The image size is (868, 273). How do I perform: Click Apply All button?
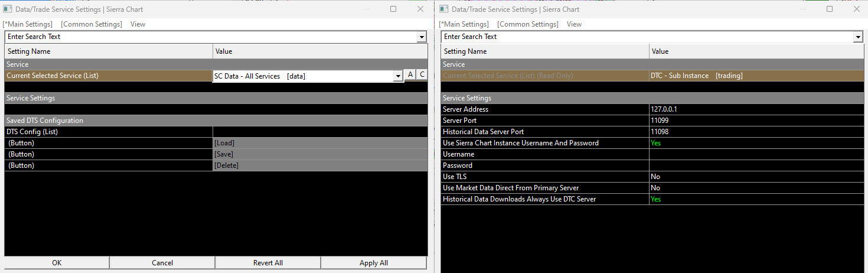pos(374,263)
